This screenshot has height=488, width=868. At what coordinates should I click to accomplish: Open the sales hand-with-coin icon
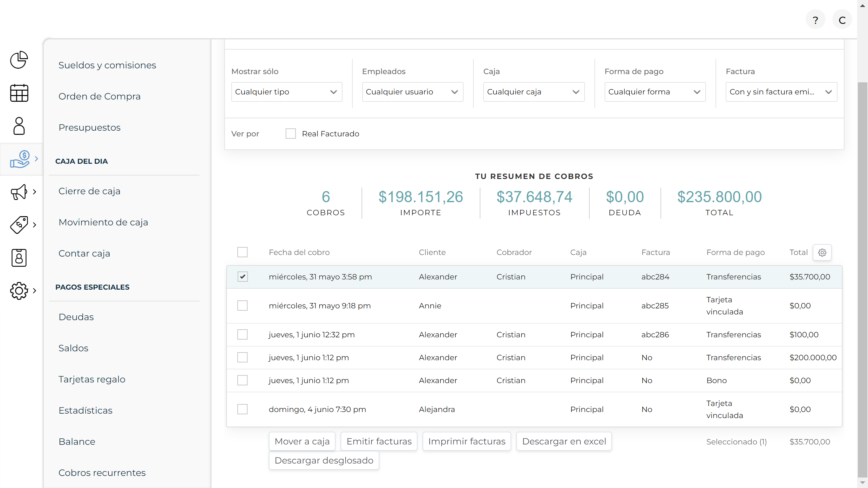(x=20, y=159)
